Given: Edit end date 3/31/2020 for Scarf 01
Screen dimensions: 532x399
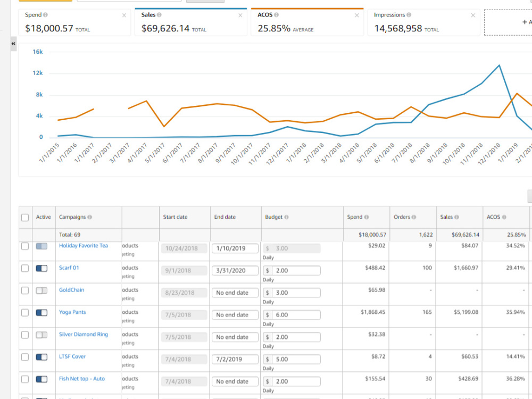Looking at the screenshot, I should [x=235, y=270].
